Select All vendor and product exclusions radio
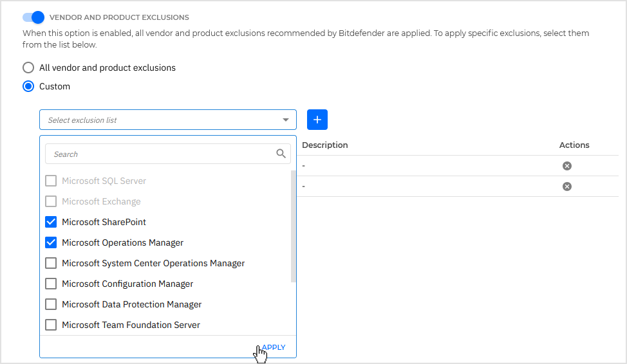The image size is (627, 364). pyautogui.click(x=28, y=68)
